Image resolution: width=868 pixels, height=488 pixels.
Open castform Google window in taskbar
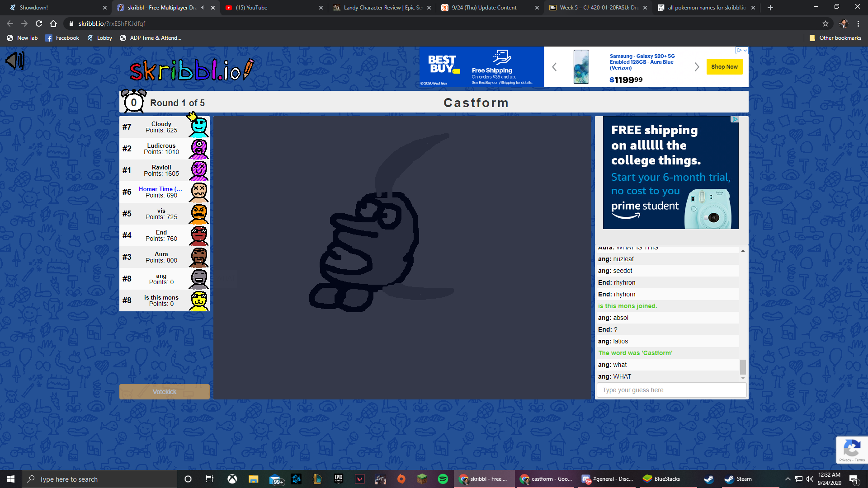546,479
